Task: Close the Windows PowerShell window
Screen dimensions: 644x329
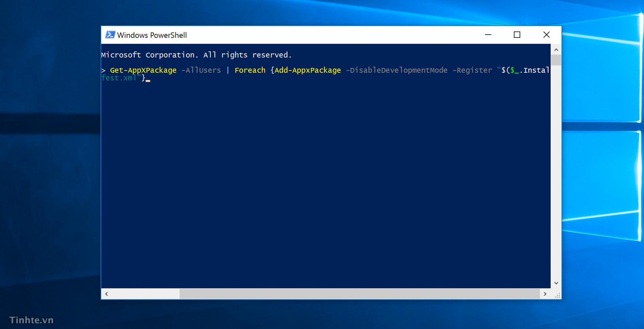Action: 546,35
